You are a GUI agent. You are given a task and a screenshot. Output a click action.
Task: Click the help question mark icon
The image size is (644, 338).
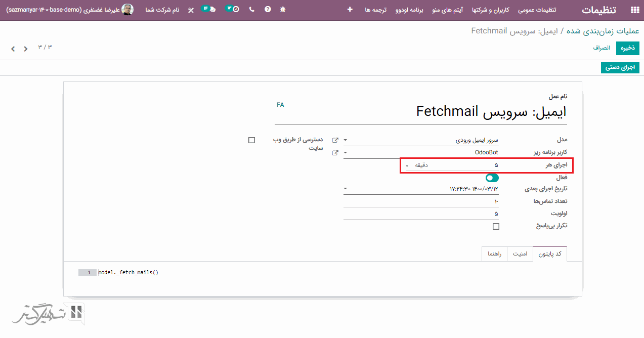[268, 10]
